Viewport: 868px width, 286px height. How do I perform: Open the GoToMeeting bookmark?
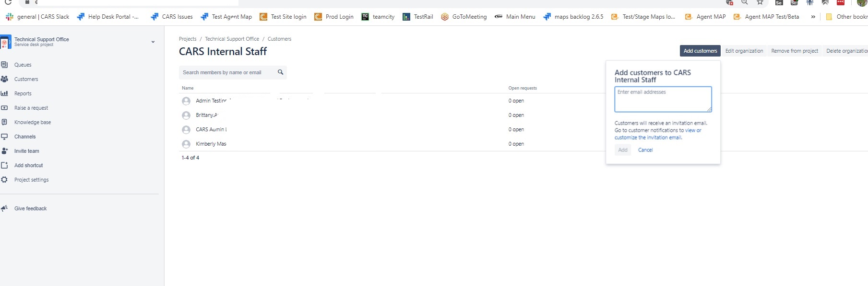[464, 17]
